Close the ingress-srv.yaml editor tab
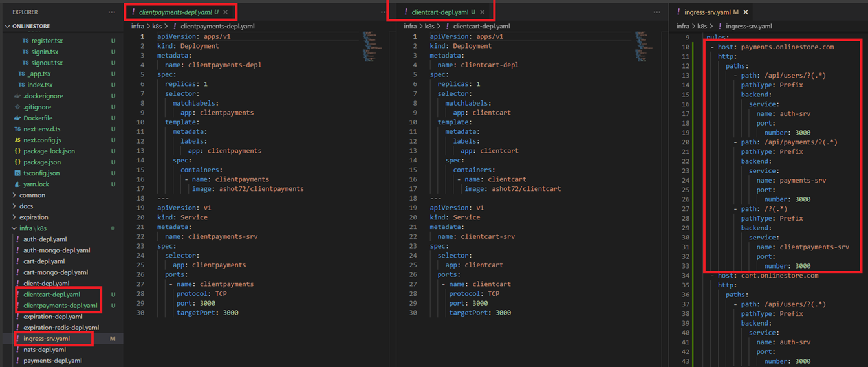The width and height of the screenshot is (868, 367). (x=746, y=12)
